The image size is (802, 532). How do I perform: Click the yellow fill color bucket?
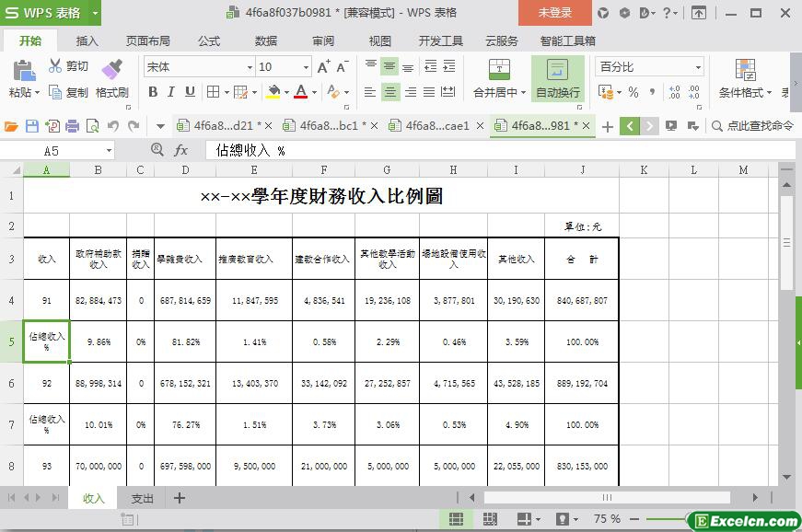point(273,92)
